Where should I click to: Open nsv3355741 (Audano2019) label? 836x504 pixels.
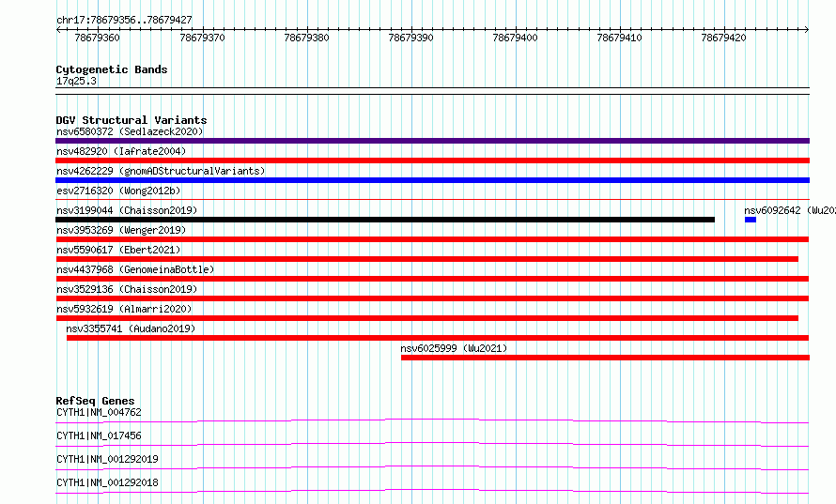coord(131,328)
